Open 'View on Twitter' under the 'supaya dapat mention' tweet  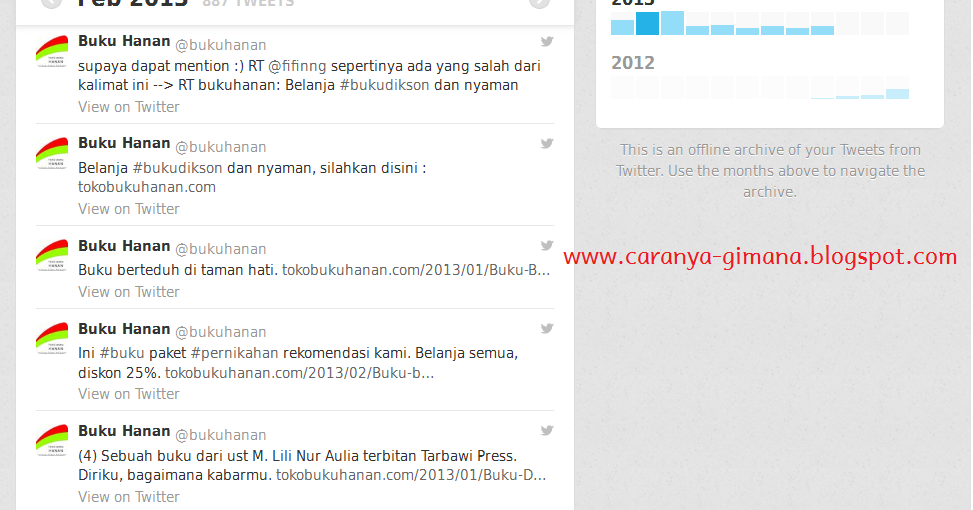click(x=128, y=107)
